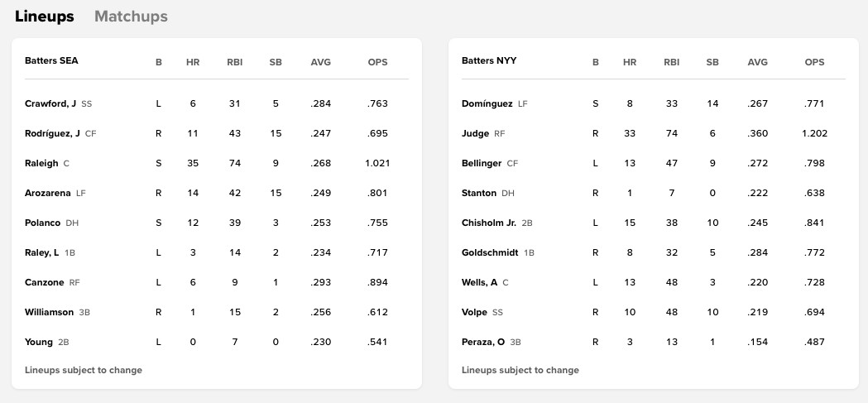Select Young in SEA batters

point(39,342)
